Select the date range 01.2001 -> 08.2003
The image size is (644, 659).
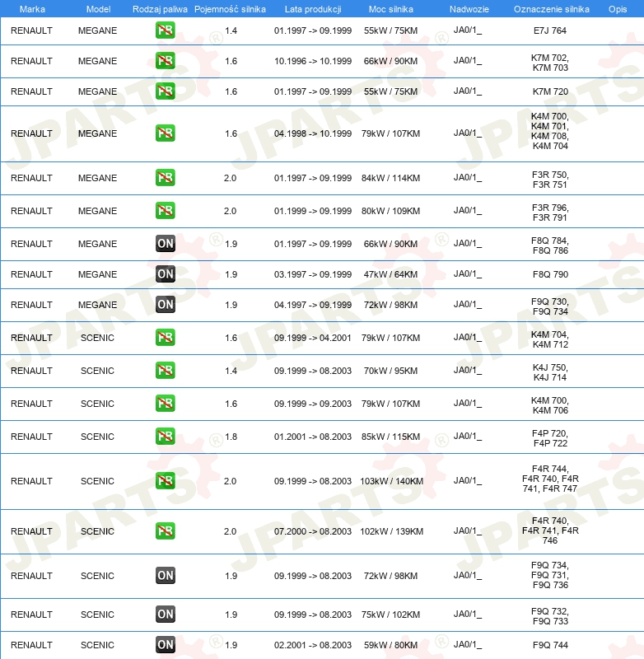point(313,437)
